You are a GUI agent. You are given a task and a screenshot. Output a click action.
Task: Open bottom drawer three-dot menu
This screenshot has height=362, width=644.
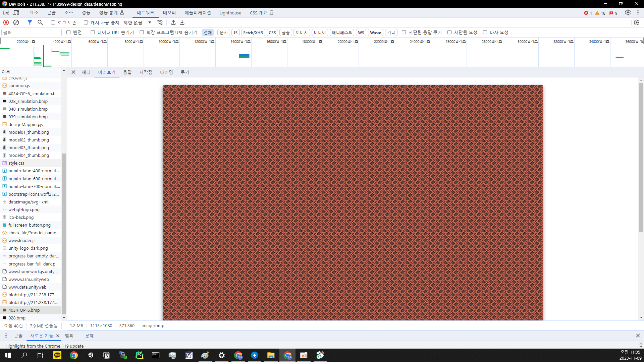point(6,336)
